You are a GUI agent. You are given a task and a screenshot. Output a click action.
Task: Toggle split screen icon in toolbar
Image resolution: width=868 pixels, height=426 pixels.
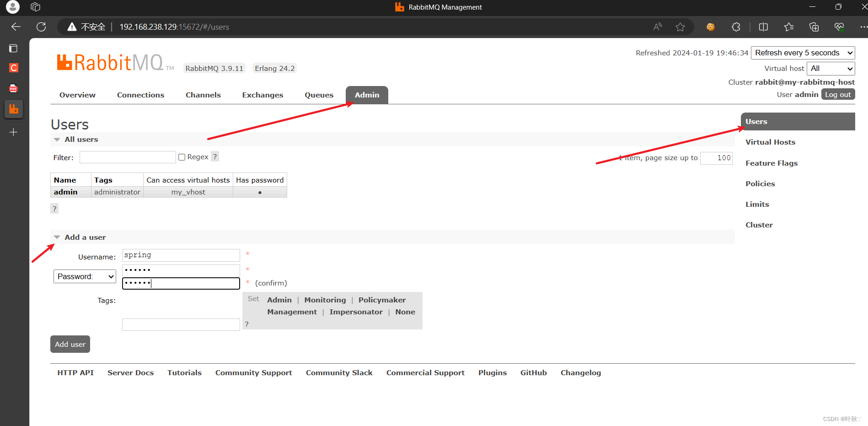[763, 27]
